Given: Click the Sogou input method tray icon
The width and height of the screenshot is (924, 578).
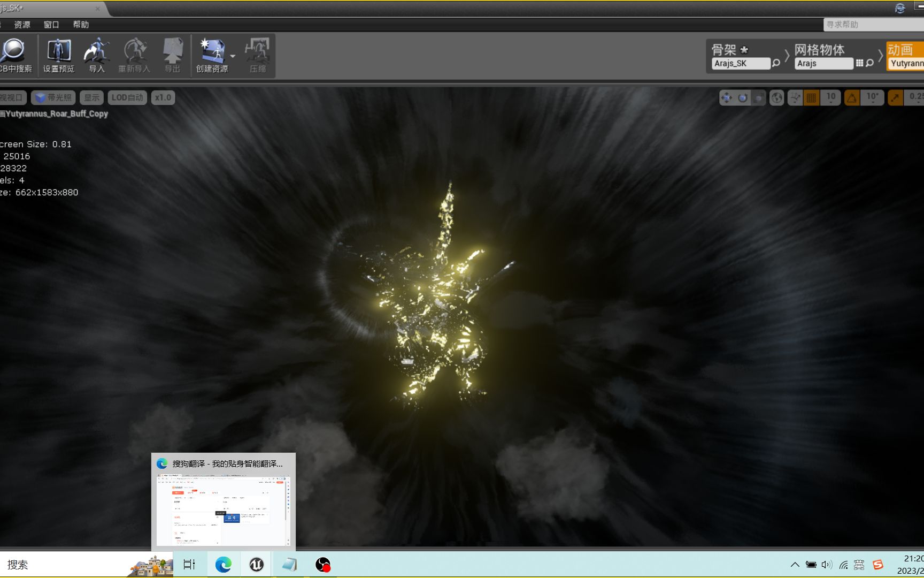Looking at the screenshot, I should [x=877, y=565].
